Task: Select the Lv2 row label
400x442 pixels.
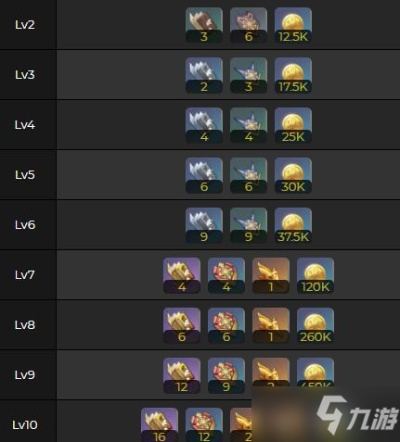Action: (25, 25)
